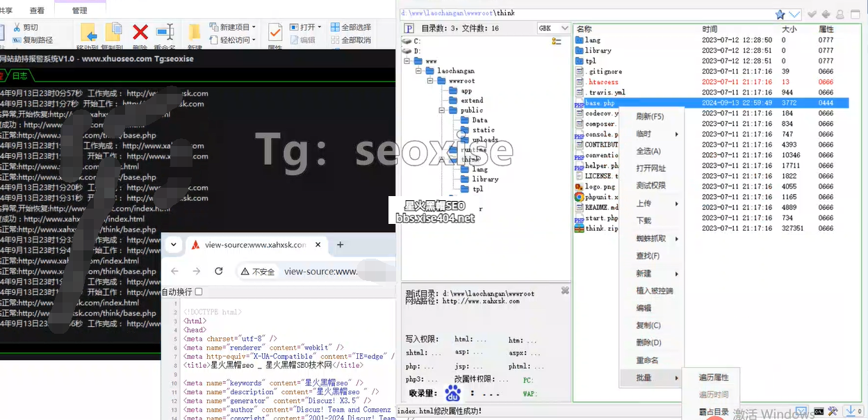Choose 全选(A) from the context menu
The image size is (868, 420).
[x=650, y=151]
